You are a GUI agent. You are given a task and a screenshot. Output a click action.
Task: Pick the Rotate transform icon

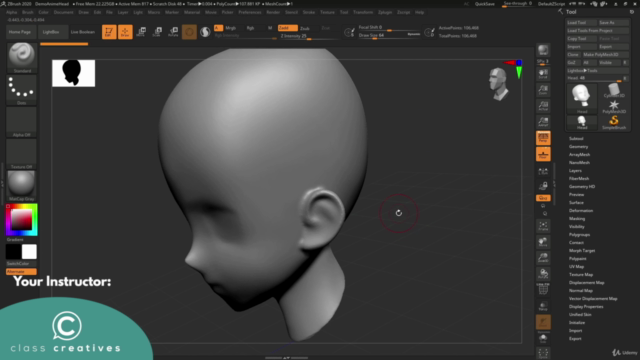pyautogui.click(x=173, y=32)
